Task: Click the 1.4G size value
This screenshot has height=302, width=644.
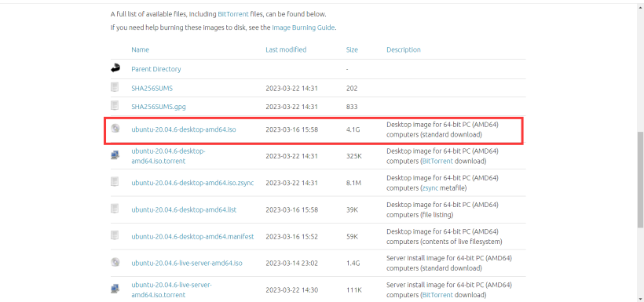Action: pyautogui.click(x=353, y=263)
